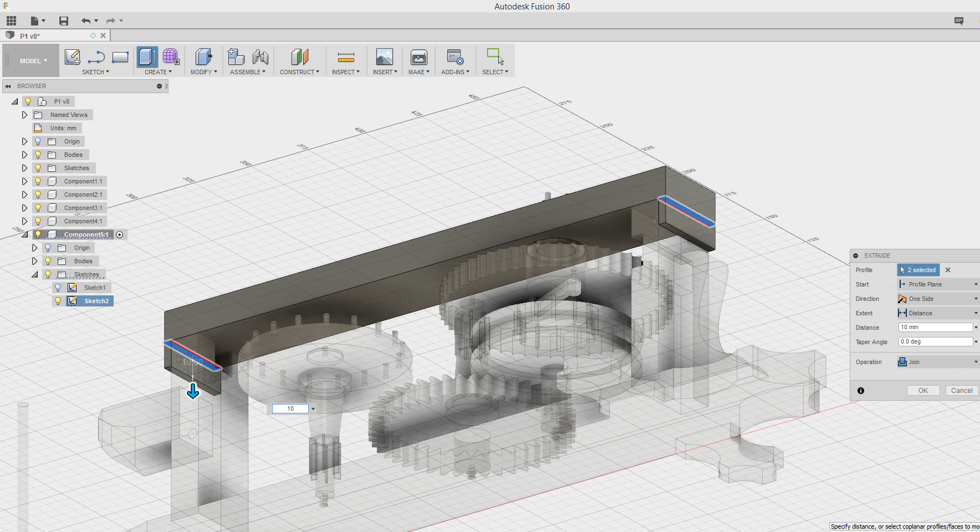The image size is (980, 532).
Task: Open the comments notification icon
Action: tap(959, 21)
